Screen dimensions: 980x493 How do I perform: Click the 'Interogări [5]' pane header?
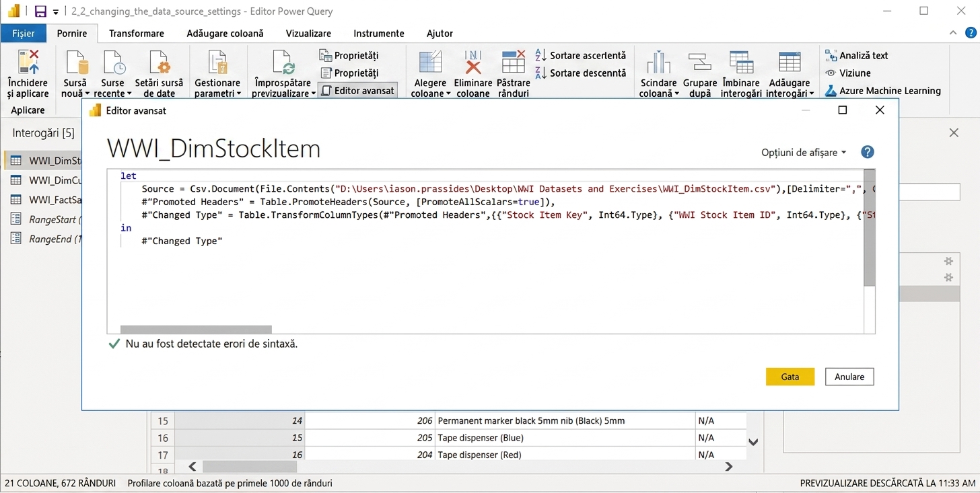pyautogui.click(x=44, y=133)
